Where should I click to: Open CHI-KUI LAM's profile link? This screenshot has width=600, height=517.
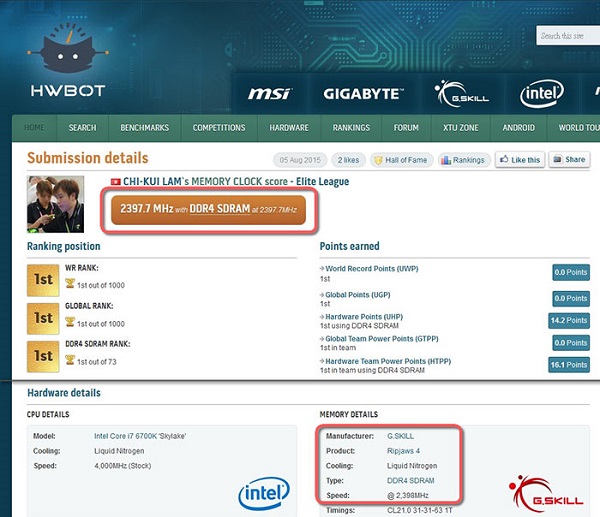153,182
